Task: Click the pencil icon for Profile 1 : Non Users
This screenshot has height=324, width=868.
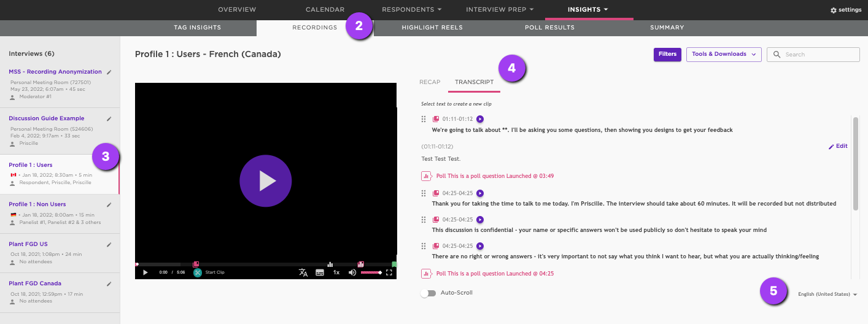Action: coord(109,204)
